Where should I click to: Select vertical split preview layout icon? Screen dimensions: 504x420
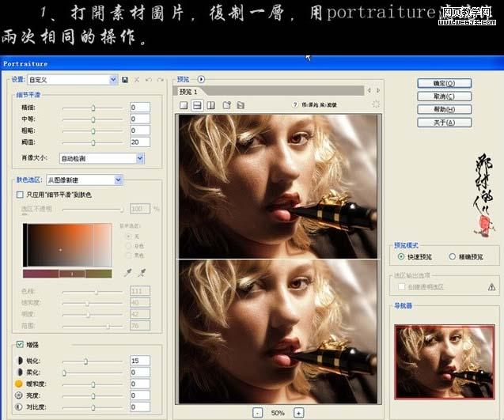[x=210, y=105]
